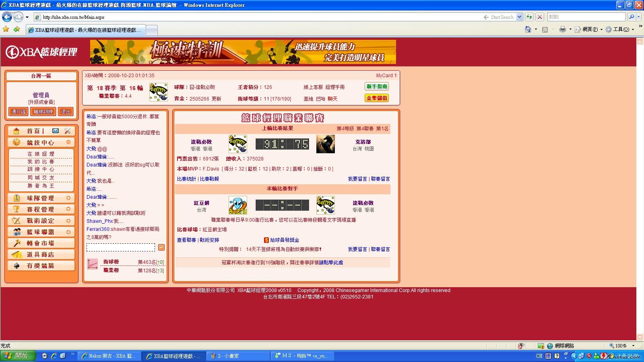Viewport: 644px width, 362px height.
Task: Expand the 賽程管理 menu section
Action: pos(68,209)
